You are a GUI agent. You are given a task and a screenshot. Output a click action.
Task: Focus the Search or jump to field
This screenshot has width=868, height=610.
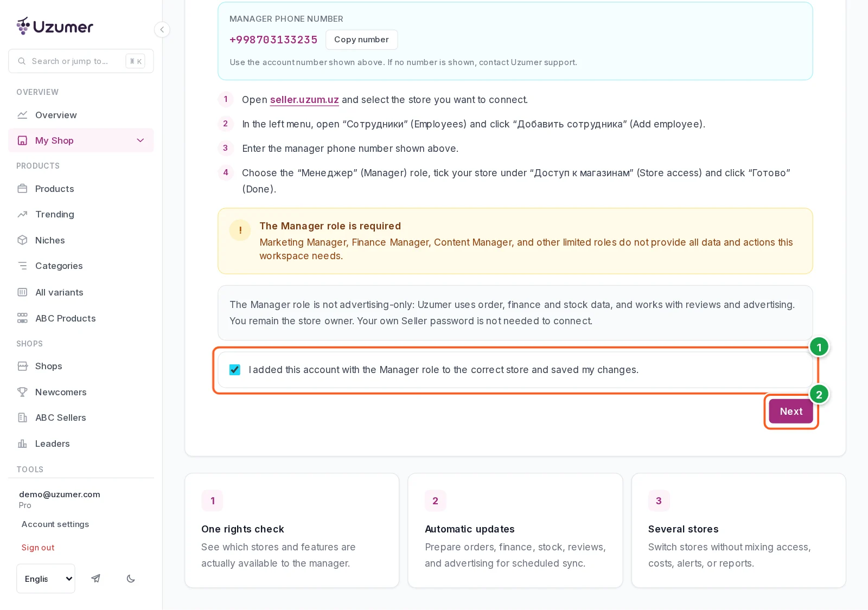(81, 61)
